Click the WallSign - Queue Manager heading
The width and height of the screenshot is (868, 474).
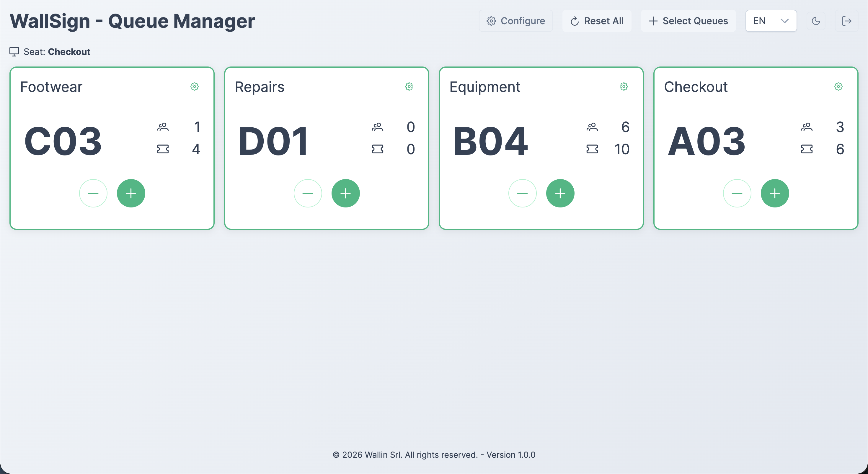click(x=132, y=21)
